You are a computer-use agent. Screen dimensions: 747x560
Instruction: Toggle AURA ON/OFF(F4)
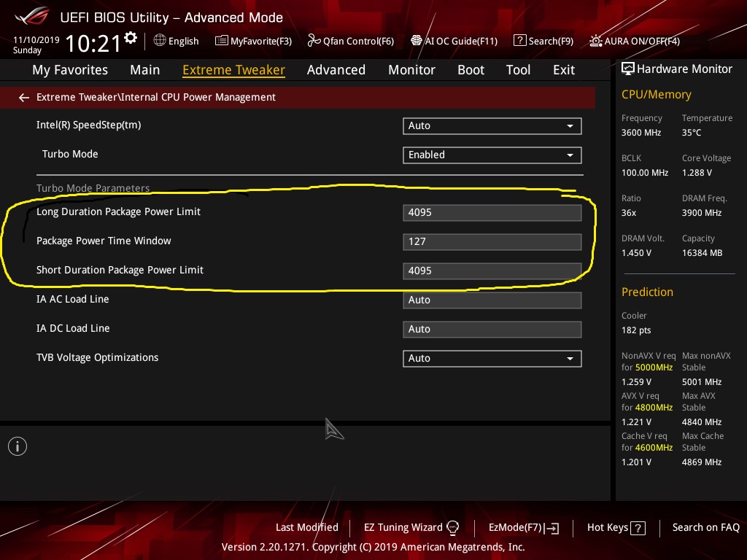(x=635, y=41)
